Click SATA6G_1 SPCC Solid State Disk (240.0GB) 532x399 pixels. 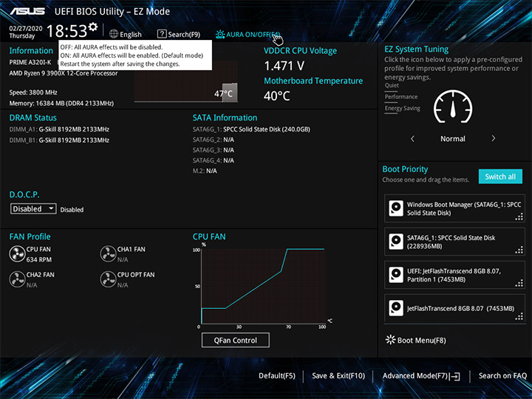(251, 129)
